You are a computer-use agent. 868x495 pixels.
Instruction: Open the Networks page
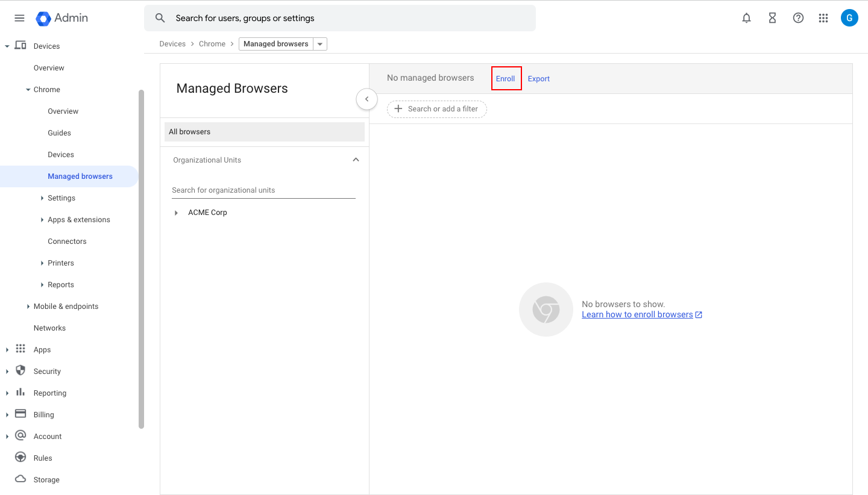tap(49, 328)
